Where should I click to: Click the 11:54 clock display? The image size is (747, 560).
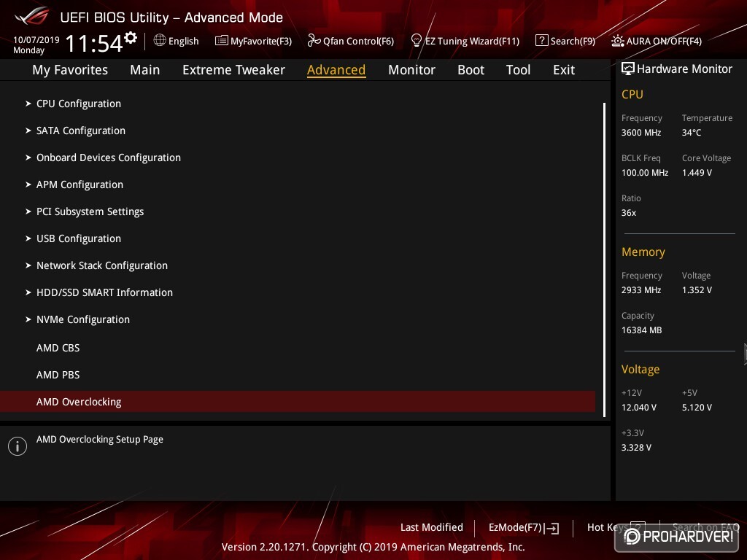coord(94,43)
